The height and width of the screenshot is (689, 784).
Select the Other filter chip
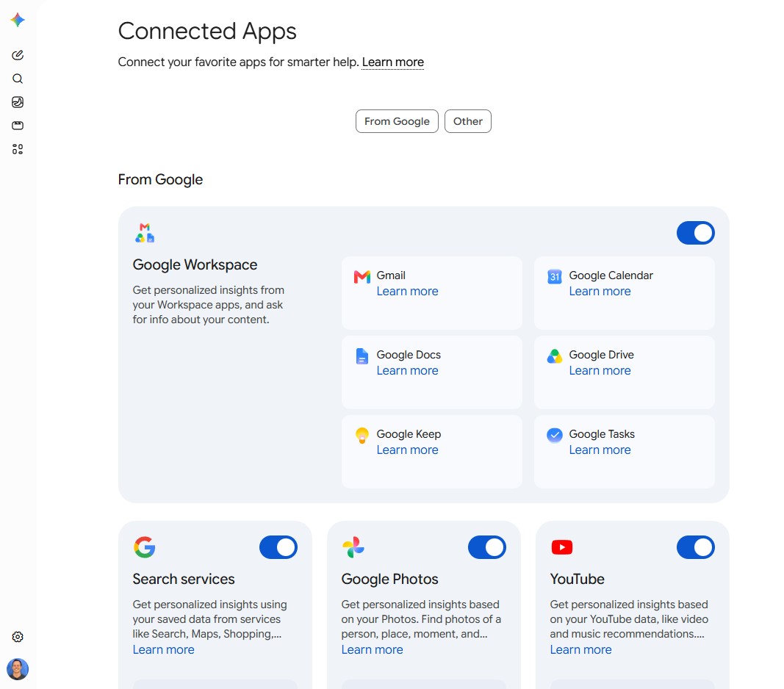coord(468,121)
